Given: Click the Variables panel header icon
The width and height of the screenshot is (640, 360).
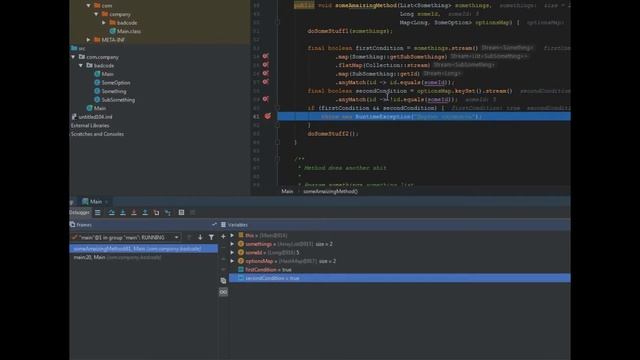Looking at the screenshot, I should [x=223, y=224].
